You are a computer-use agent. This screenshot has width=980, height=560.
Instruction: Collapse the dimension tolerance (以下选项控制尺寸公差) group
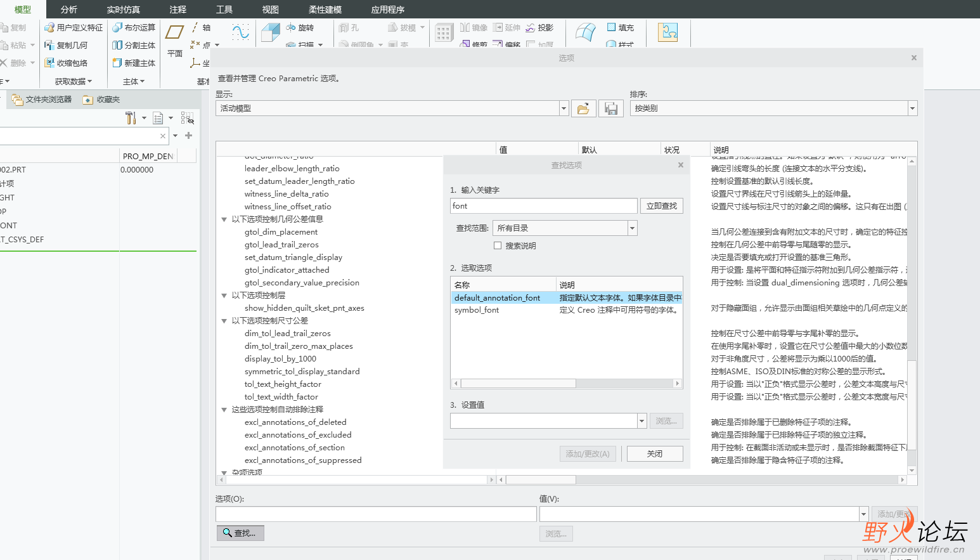[224, 321]
